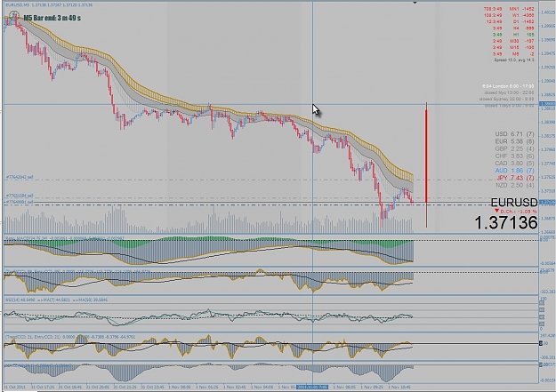Viewport: 556px width, 392px height.
Task: Click the 1 Nov 09:25 time axis label
Action: [x=372, y=387]
